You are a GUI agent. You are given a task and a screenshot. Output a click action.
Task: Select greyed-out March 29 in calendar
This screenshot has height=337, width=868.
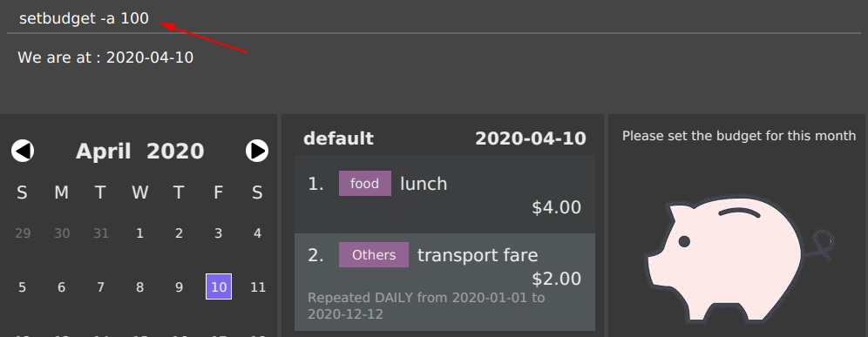(22, 233)
